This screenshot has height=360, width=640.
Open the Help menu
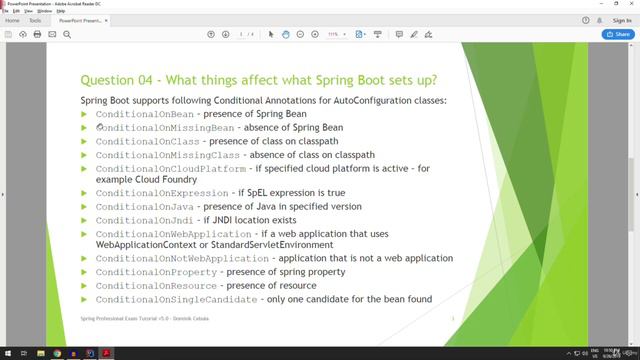61,11
